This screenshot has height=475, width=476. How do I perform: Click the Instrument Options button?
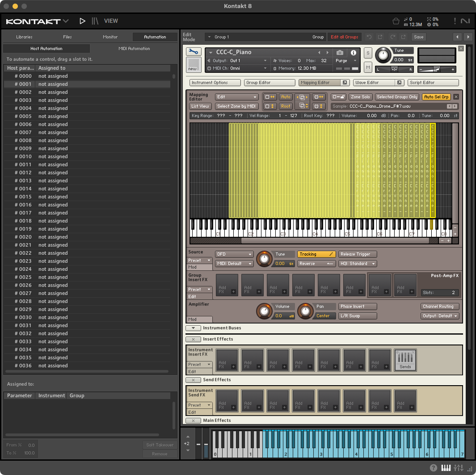coord(215,83)
